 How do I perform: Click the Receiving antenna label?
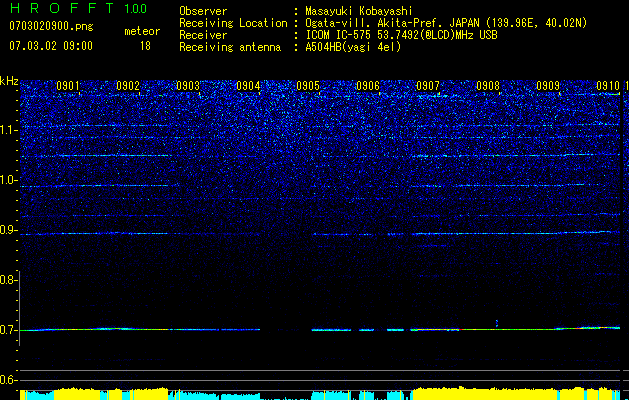point(230,47)
